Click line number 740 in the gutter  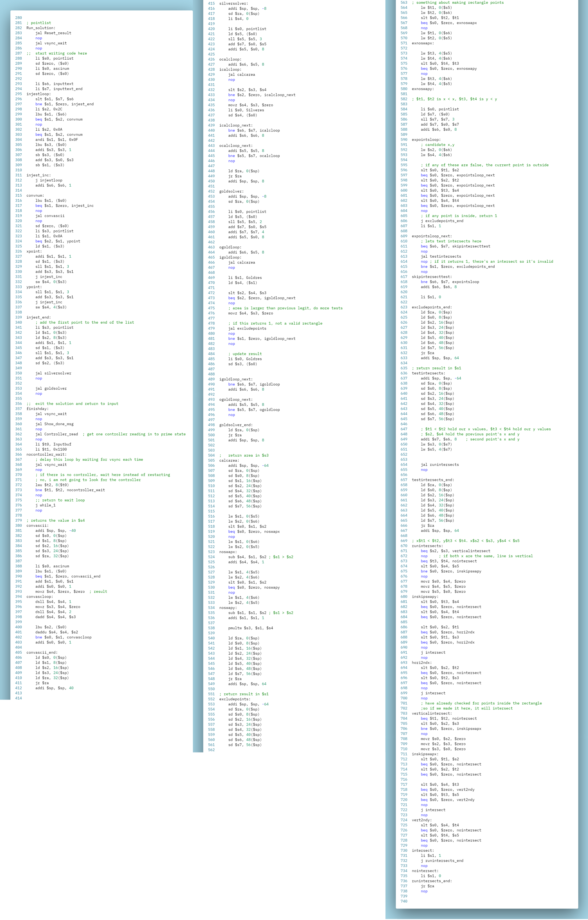pyautogui.click(x=403, y=901)
